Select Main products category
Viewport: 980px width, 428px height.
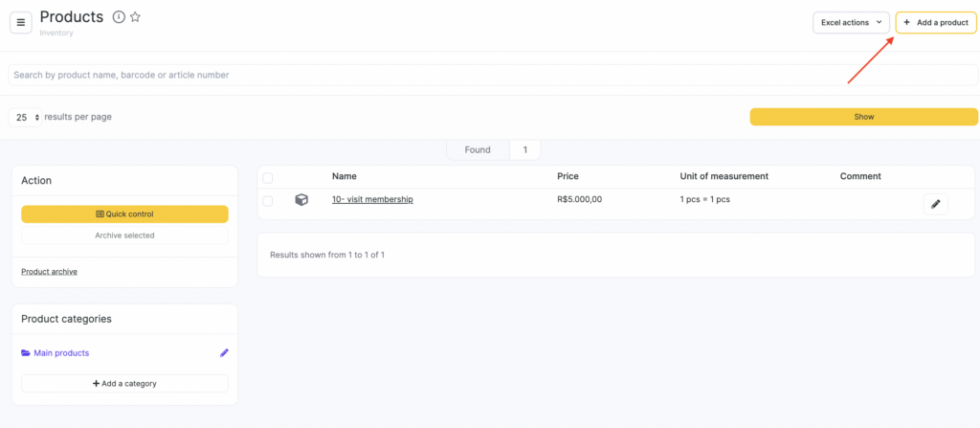(x=61, y=353)
